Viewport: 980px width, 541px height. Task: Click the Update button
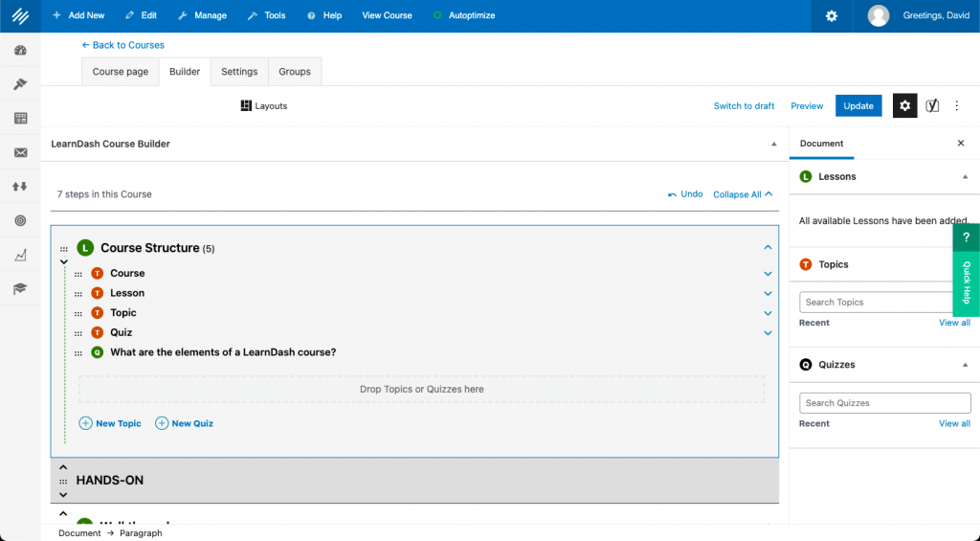(858, 105)
